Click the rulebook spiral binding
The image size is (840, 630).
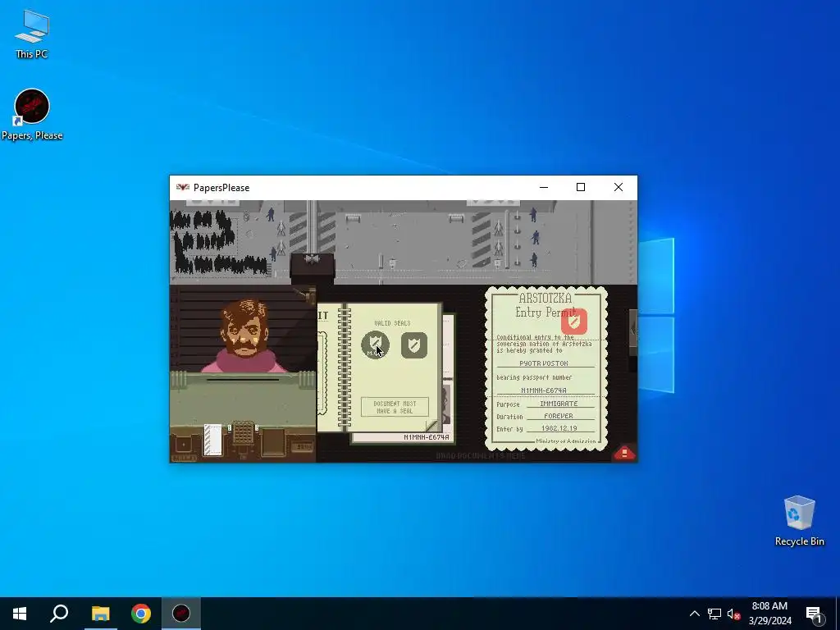pos(345,367)
